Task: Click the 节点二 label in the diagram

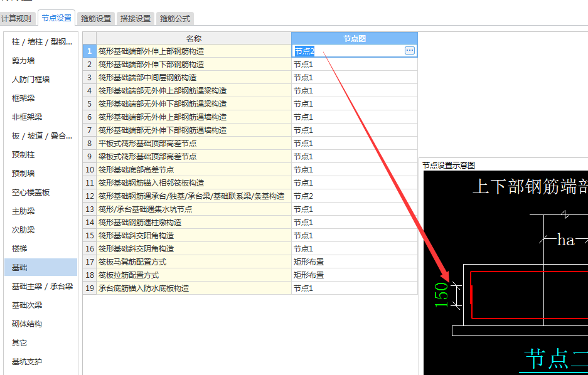Action: click(x=556, y=359)
